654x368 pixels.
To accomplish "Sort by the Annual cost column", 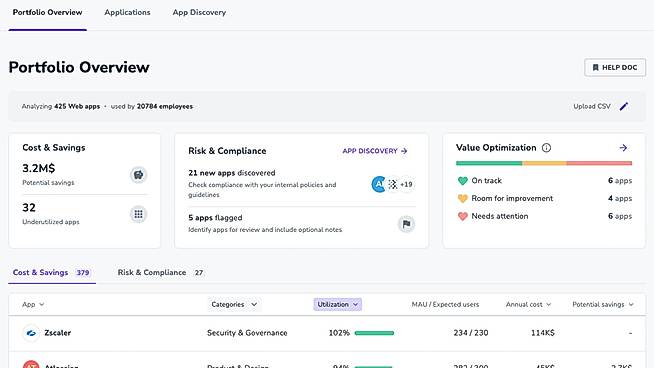I will point(528,305).
